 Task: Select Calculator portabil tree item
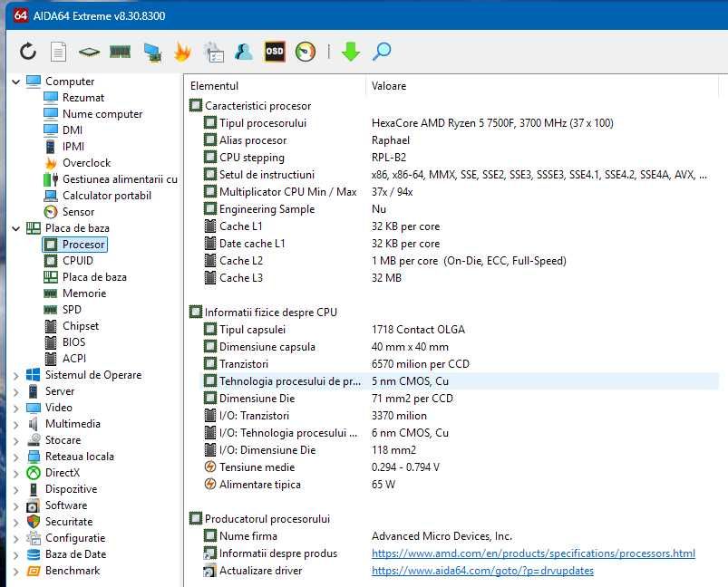(98, 196)
